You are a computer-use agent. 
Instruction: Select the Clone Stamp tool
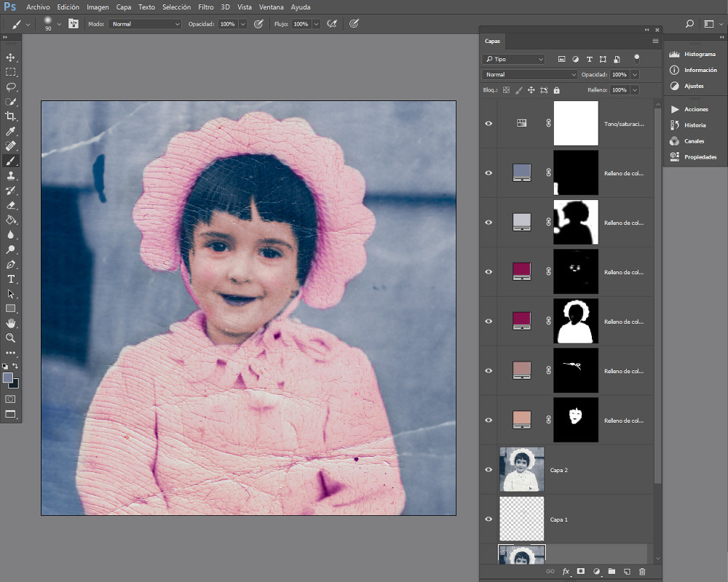click(x=11, y=175)
